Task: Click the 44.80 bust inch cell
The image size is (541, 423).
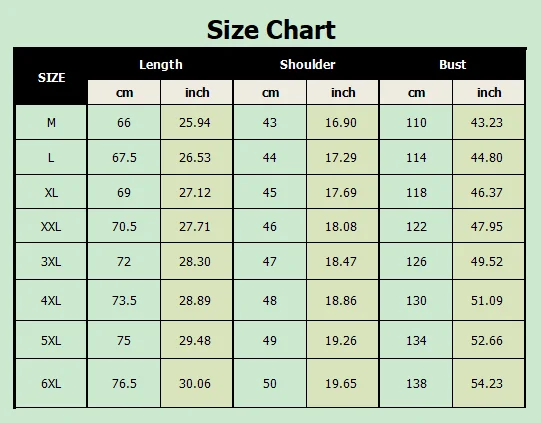Action: [489, 157]
